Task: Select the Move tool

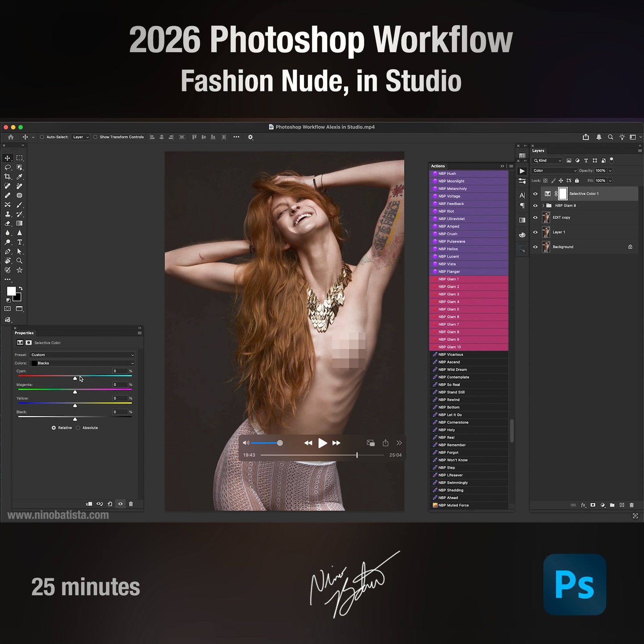Action: point(8,157)
